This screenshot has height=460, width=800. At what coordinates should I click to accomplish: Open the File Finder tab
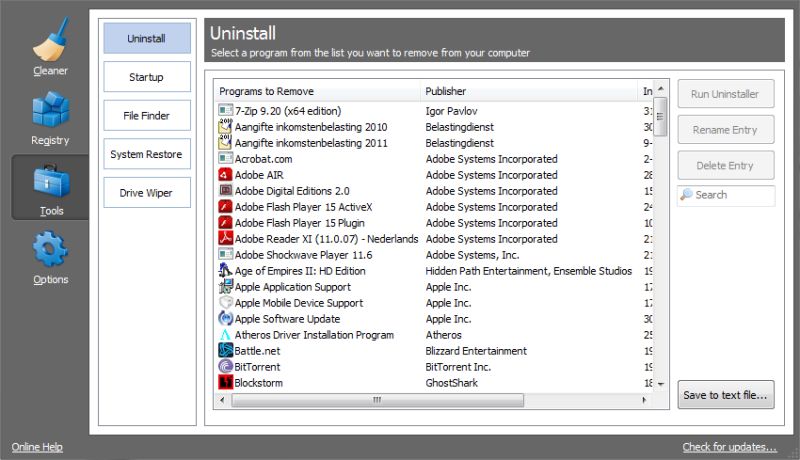click(x=146, y=116)
